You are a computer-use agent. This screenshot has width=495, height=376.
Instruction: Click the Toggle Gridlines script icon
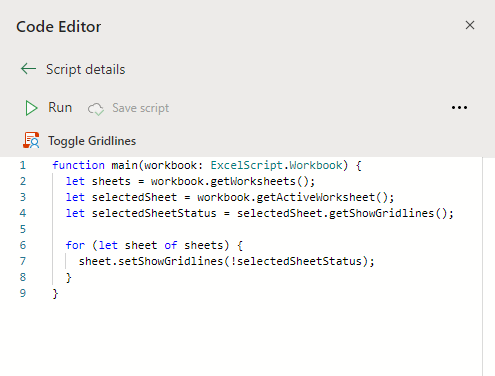click(x=31, y=140)
